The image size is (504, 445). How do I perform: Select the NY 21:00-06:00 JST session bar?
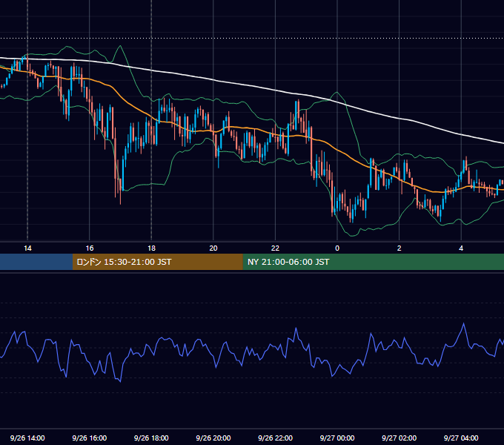(373, 262)
